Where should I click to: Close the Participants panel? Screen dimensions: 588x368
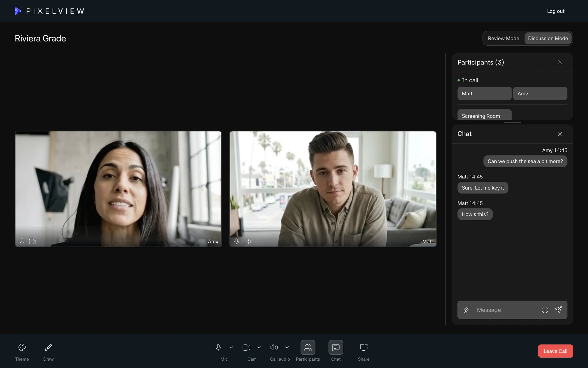[x=560, y=62]
